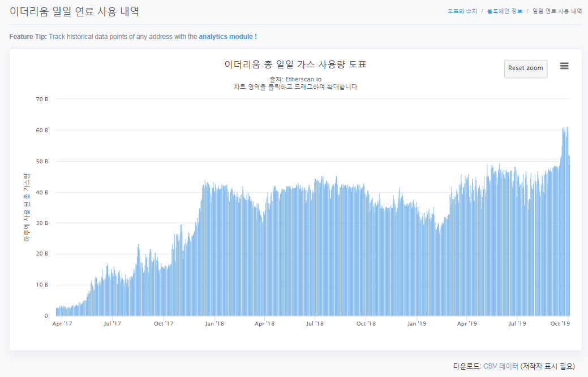
Task: Click the 40 B y-axis label
Action: point(42,192)
